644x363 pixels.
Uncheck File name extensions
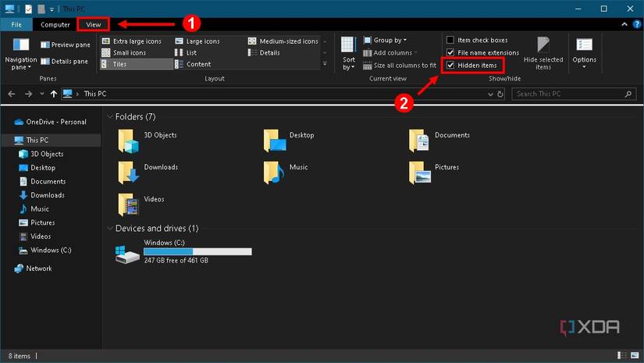click(x=482, y=52)
